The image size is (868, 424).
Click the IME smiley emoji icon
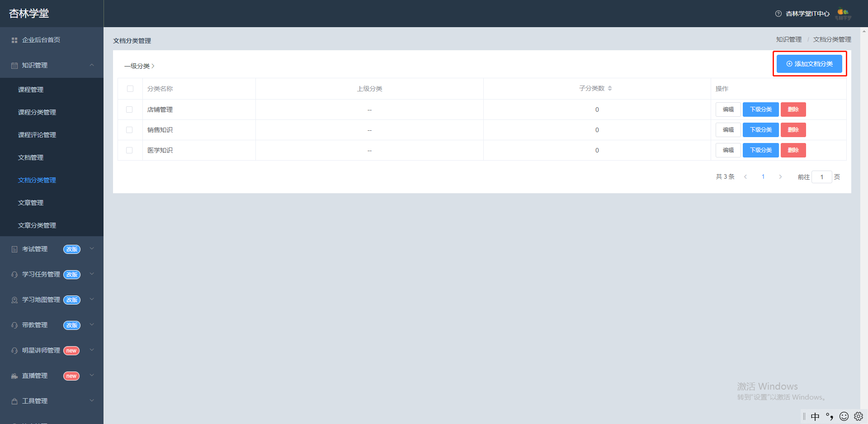(844, 416)
